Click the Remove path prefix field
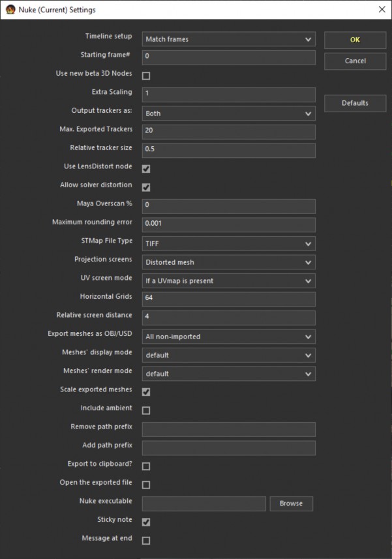This screenshot has width=392, height=559. (228, 429)
